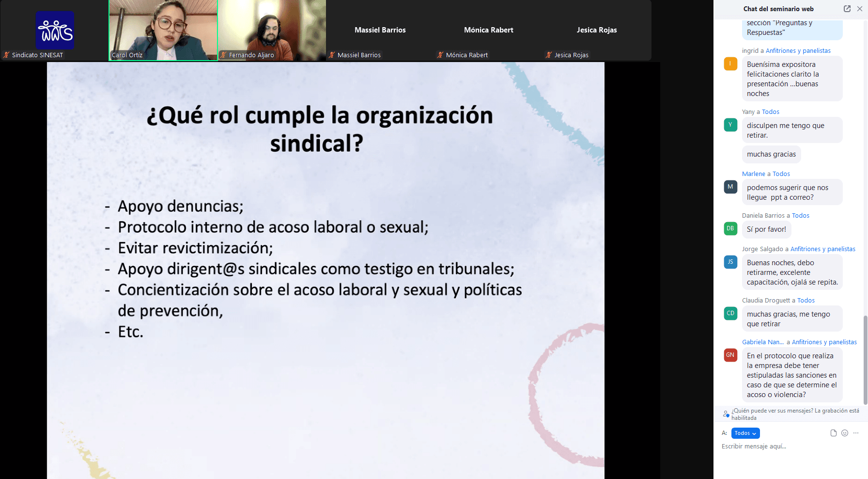The width and height of the screenshot is (868, 479).
Task: Click the orange avatar for ingrid
Action: pos(730,64)
